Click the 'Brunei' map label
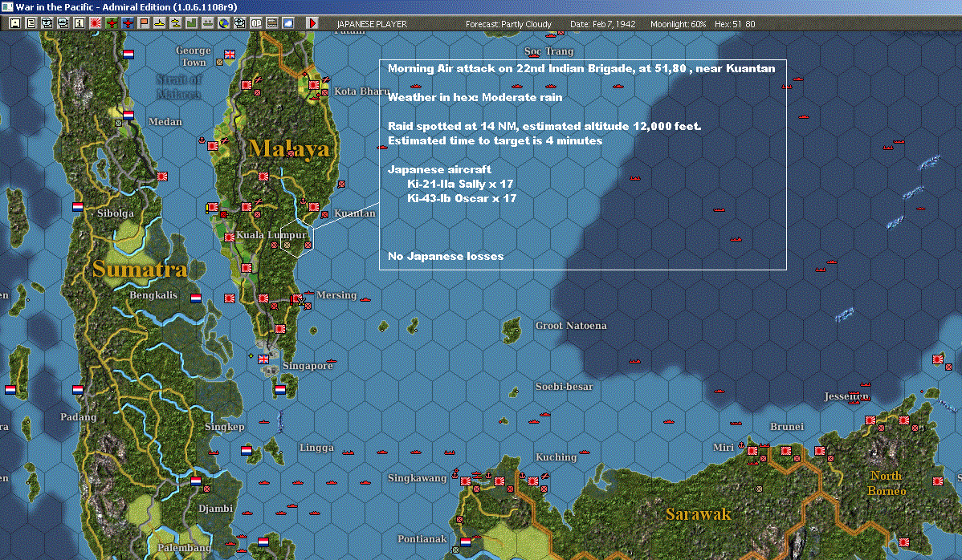Screen dimensions: 962x560 (786, 427)
